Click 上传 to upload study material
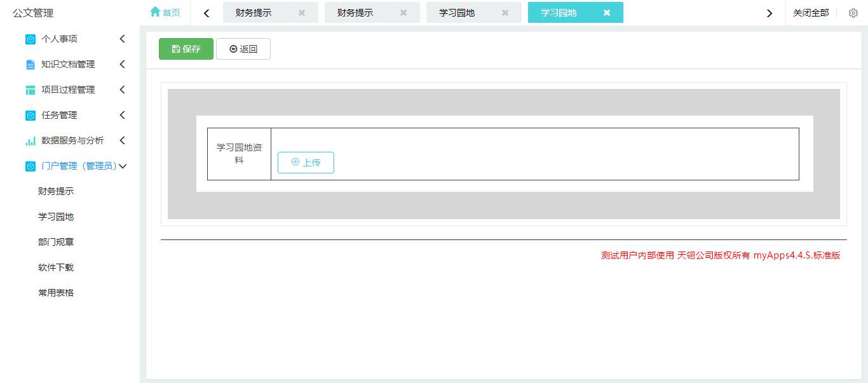This screenshot has height=383, width=868. point(306,163)
